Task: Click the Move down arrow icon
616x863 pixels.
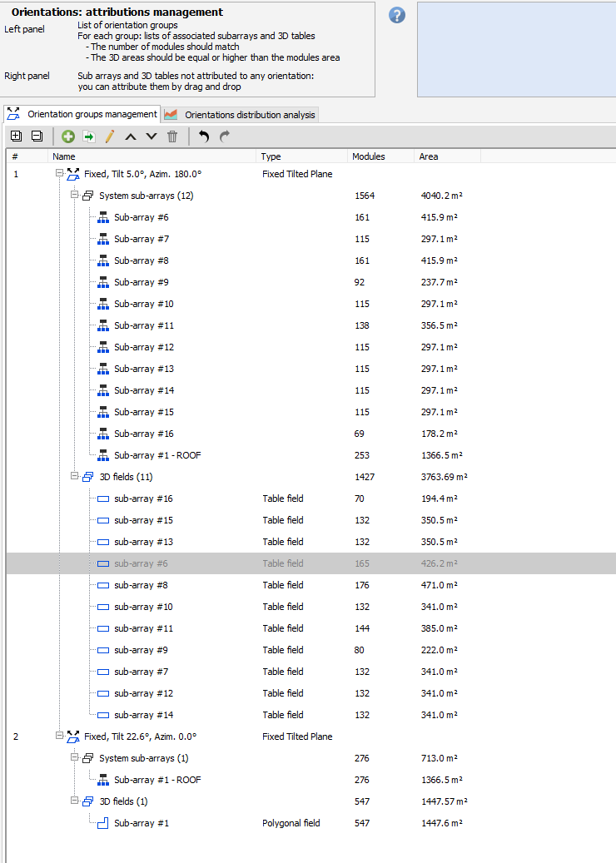Action: tap(151, 136)
